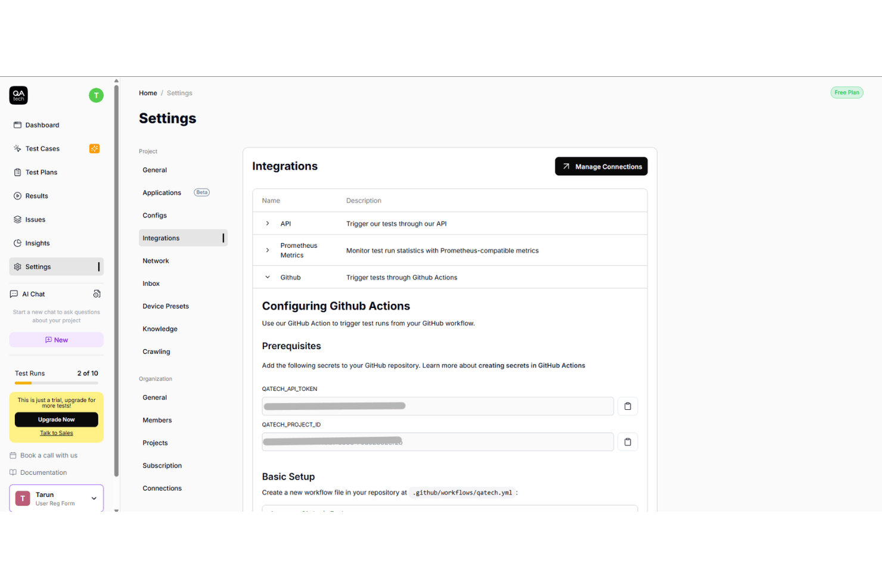Viewport: 882px width, 588px height.
Task: Open the Members settings section
Action: (157, 421)
